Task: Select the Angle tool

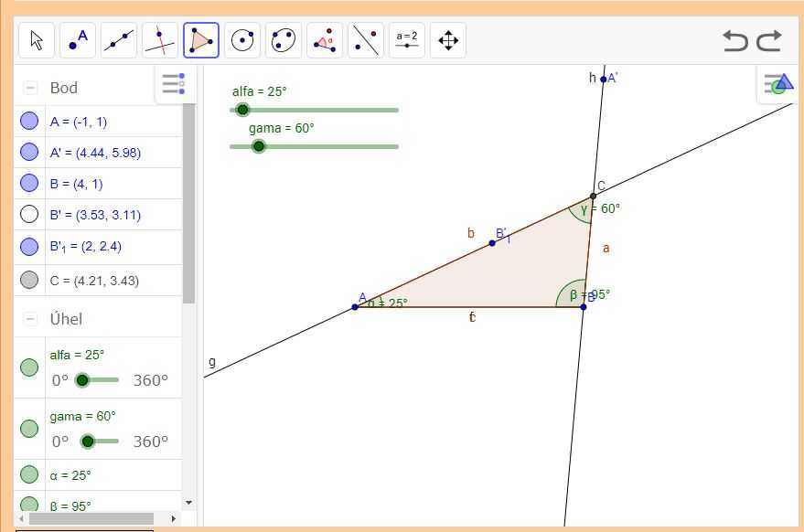Action: coord(325,40)
